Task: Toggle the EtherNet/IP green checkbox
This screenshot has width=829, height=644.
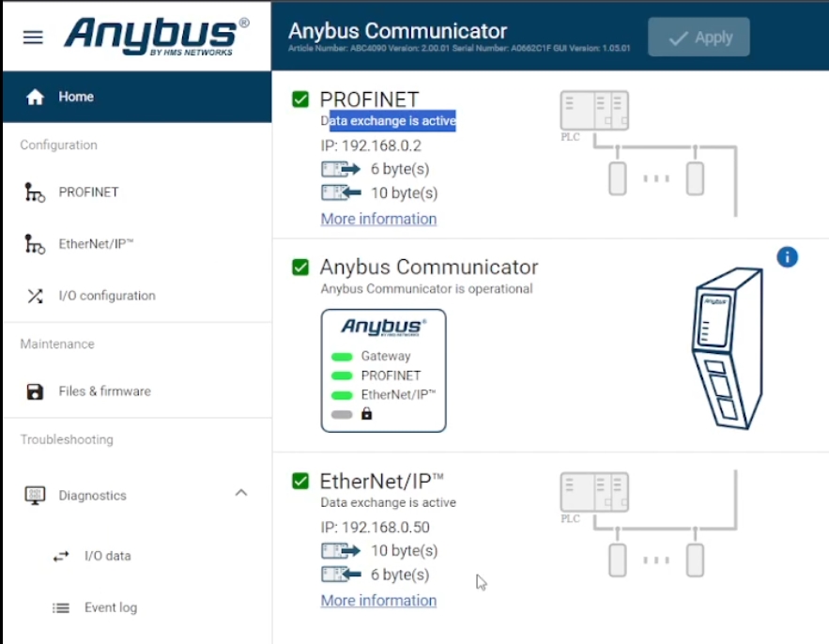Action: point(300,482)
